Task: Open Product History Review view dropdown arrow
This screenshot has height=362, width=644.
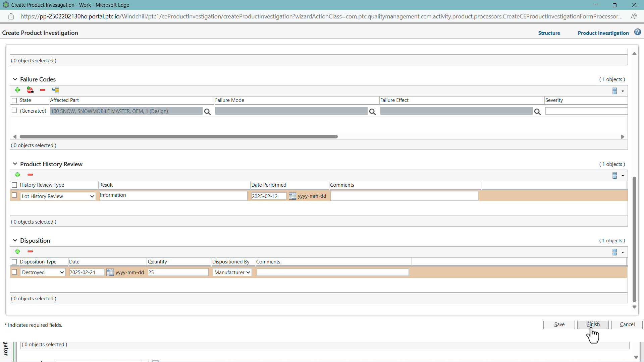Action: coord(623,176)
